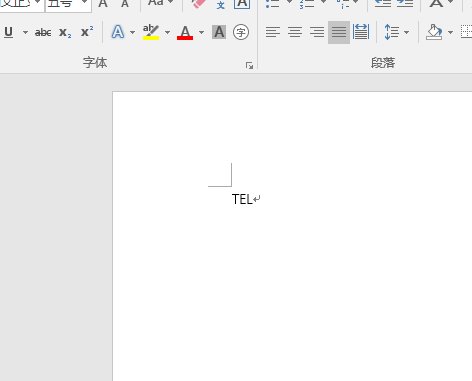
Task: Decrease font size with smaller A
Action: pyautogui.click(x=125, y=3)
